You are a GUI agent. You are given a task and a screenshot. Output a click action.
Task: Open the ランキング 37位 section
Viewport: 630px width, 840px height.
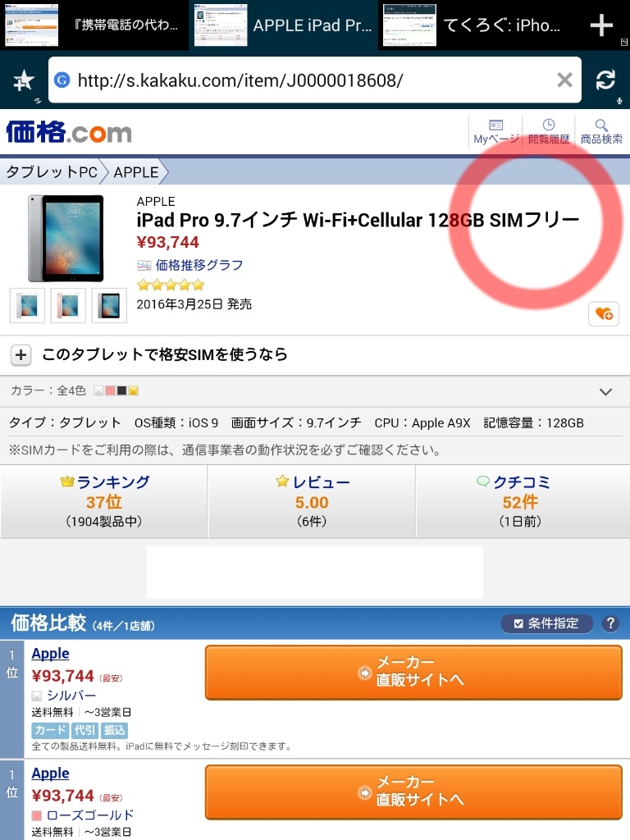[x=104, y=501]
